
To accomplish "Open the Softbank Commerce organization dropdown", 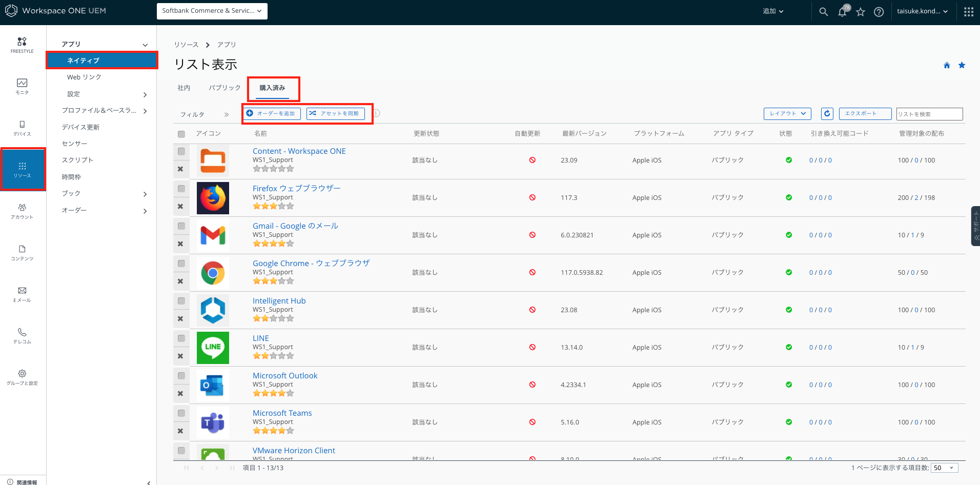I will [x=212, y=11].
